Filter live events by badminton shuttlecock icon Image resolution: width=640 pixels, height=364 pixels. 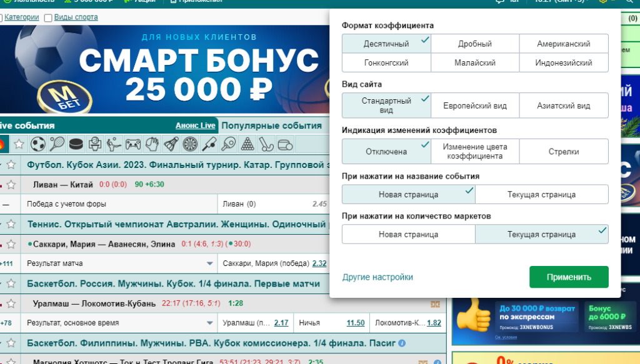tap(171, 144)
